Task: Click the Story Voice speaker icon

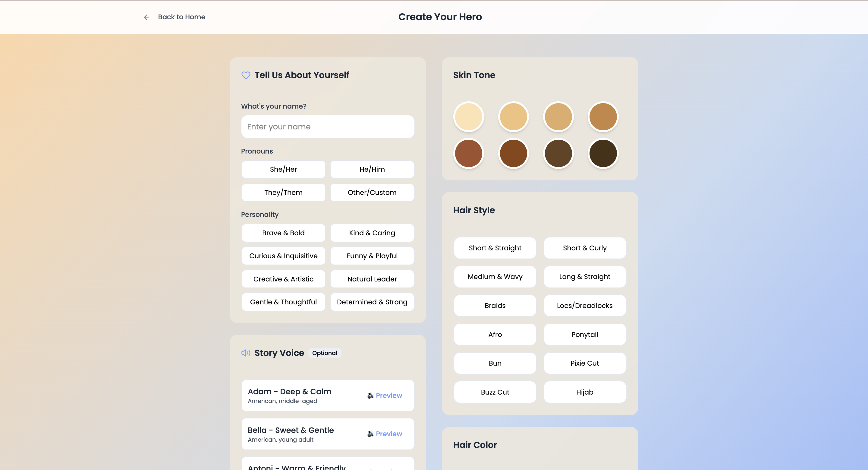Action: [246, 353]
